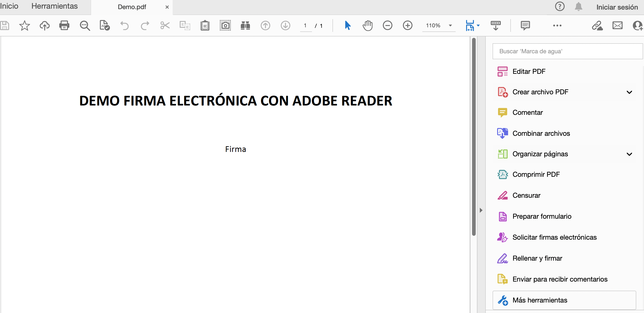Upload file to cloud icon
644x313 pixels.
click(44, 26)
